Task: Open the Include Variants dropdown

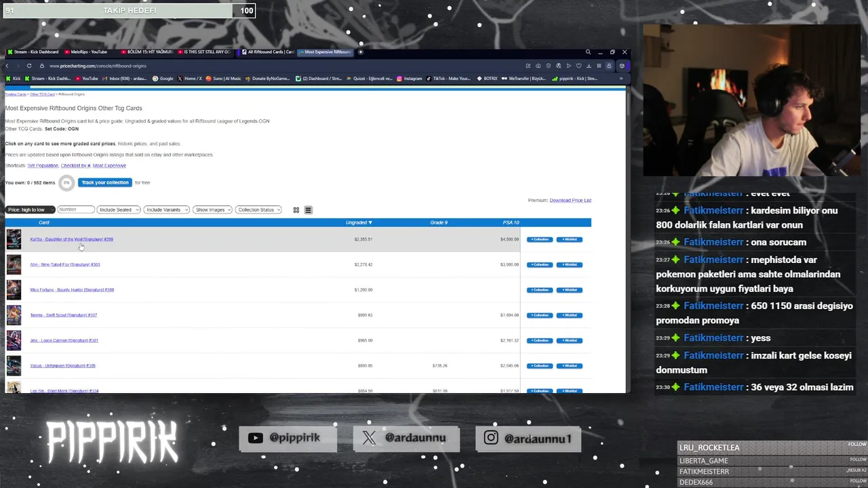Action: pos(166,210)
